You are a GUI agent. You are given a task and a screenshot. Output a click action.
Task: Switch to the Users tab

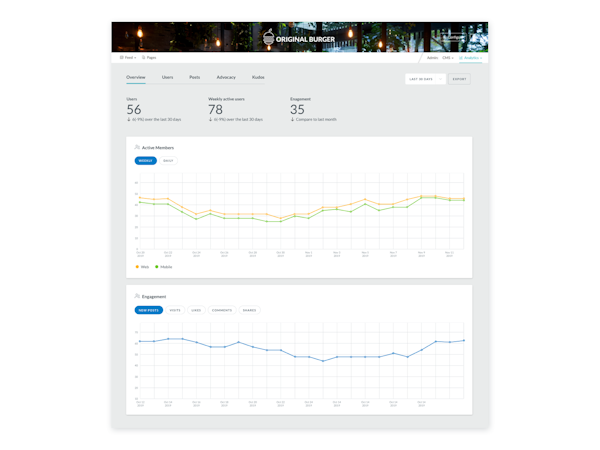tap(167, 77)
